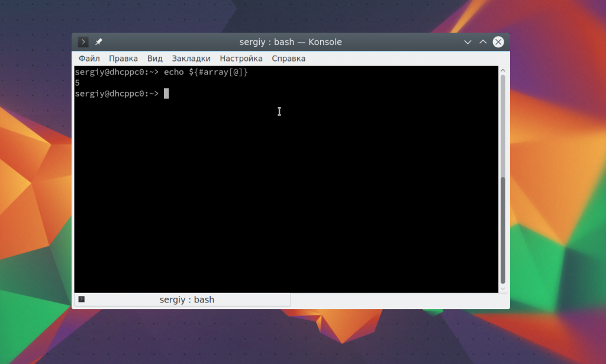Open the Правка menu
Viewport: 606px width, 364px height.
(x=123, y=59)
